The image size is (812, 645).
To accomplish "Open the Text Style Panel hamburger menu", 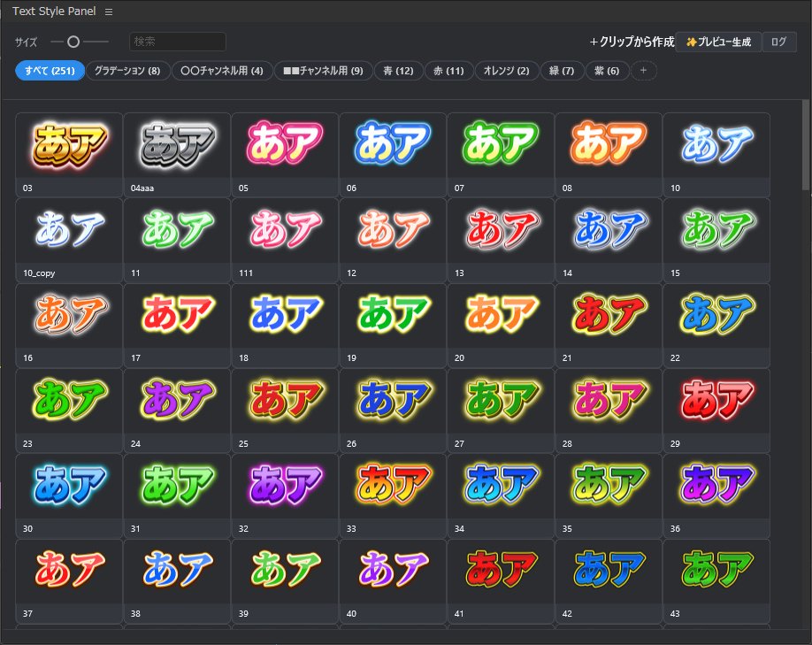I will [x=109, y=12].
